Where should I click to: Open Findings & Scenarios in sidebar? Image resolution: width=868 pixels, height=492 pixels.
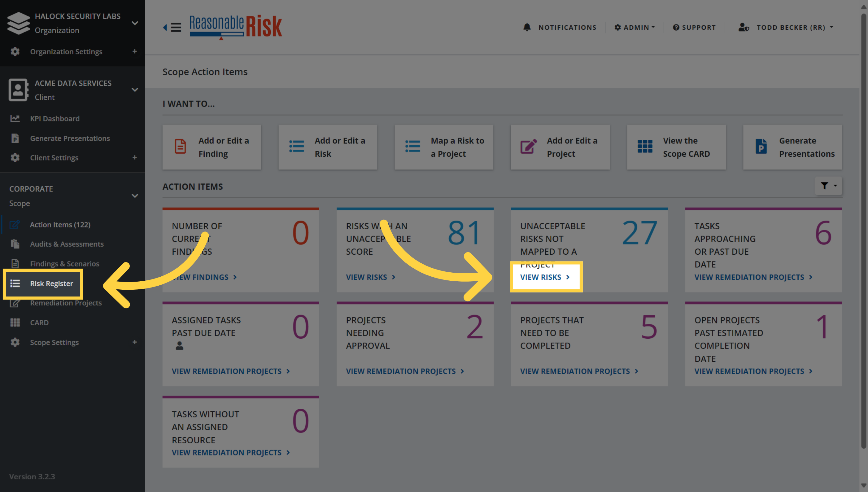64,264
